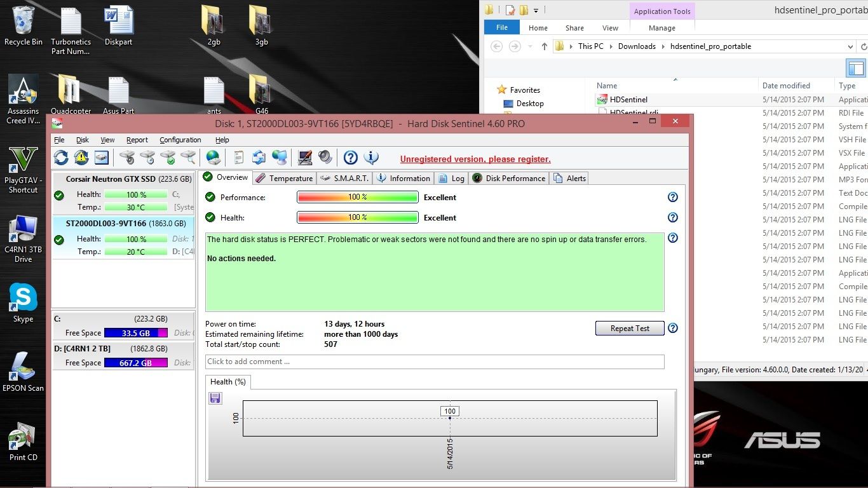Click the computer with brush toolbar icon
This screenshot has width=868, height=488.
click(x=305, y=158)
